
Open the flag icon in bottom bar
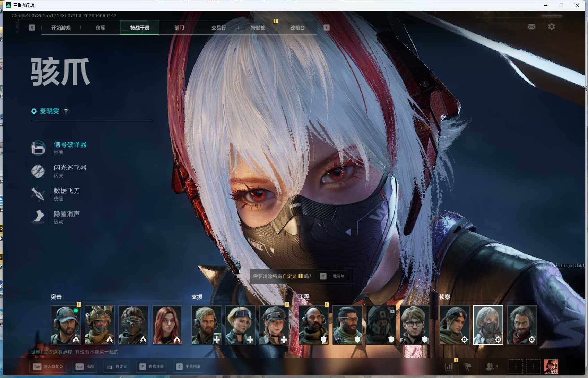pos(468,367)
